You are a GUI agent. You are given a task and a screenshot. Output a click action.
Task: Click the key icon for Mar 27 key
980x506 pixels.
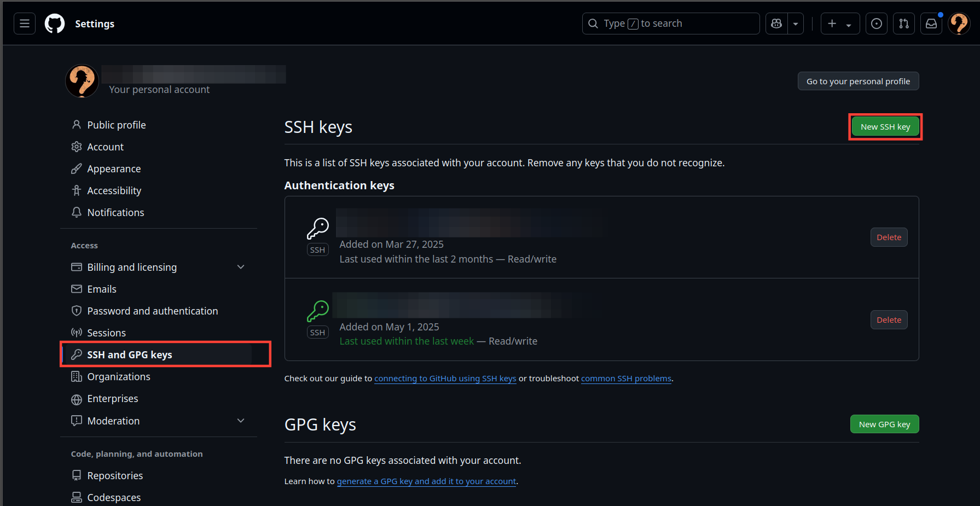click(317, 229)
